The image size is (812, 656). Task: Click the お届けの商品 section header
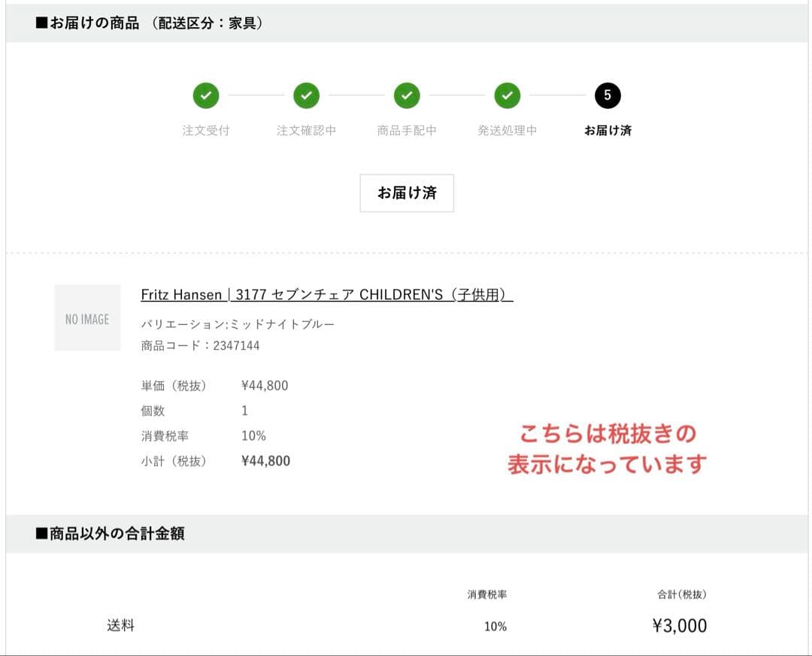click(x=149, y=23)
